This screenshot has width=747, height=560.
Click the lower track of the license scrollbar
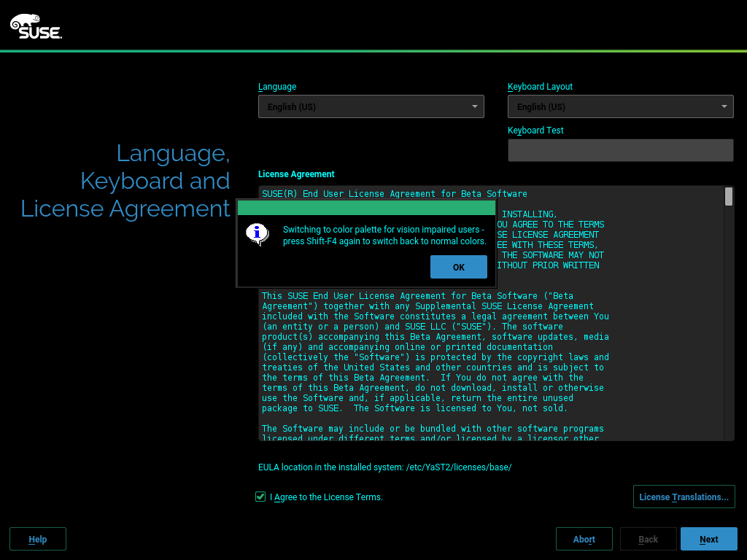coord(729,365)
